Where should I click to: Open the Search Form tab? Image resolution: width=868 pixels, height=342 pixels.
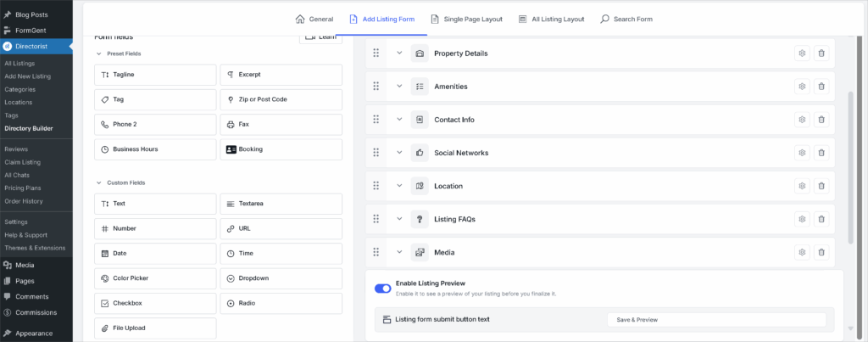[626, 19]
